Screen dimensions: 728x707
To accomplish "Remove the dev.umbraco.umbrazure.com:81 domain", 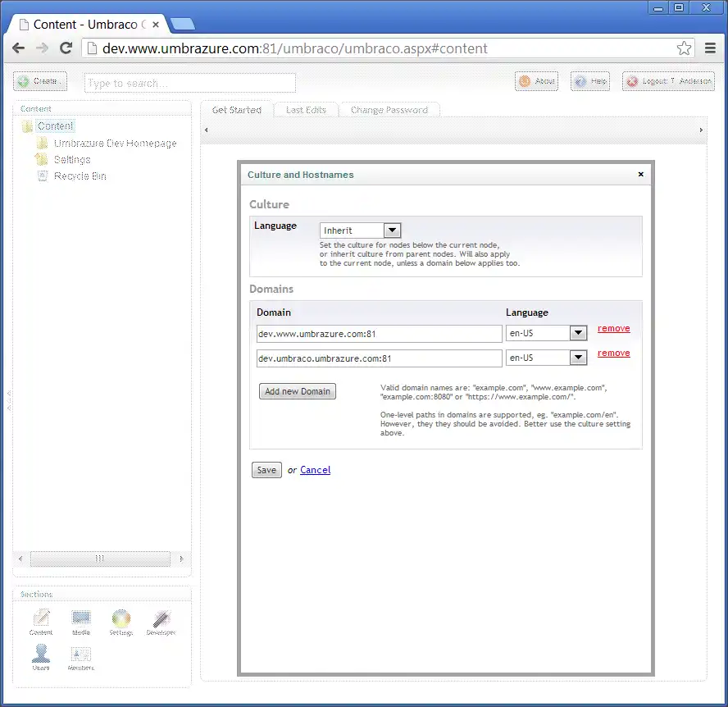I will [x=613, y=353].
